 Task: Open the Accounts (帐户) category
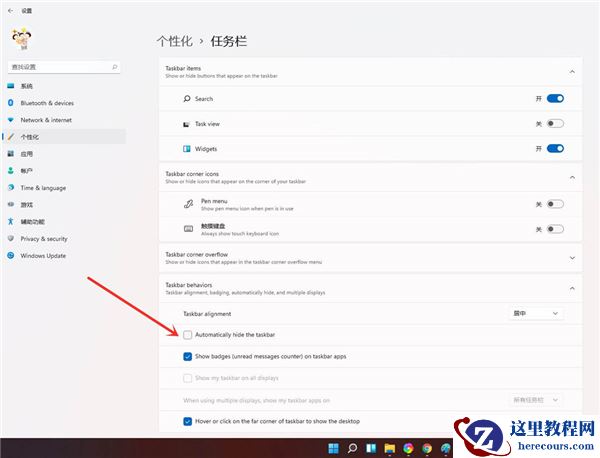pos(64,171)
